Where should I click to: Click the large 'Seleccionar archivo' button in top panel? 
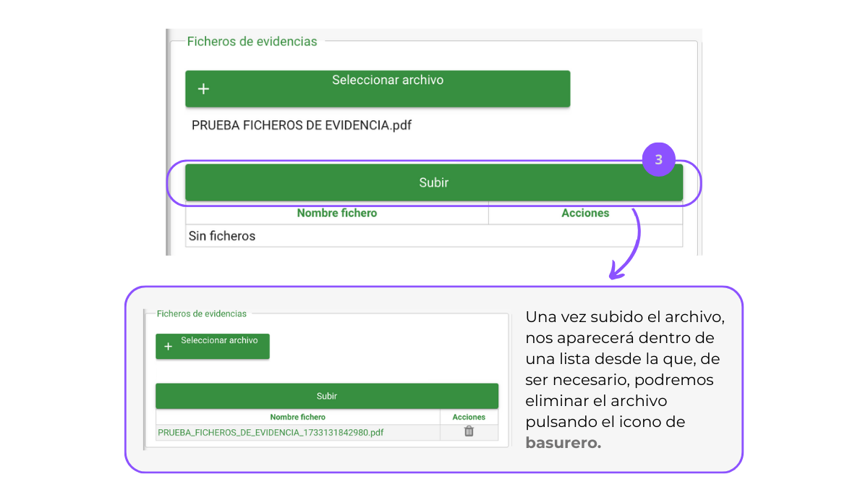[378, 88]
